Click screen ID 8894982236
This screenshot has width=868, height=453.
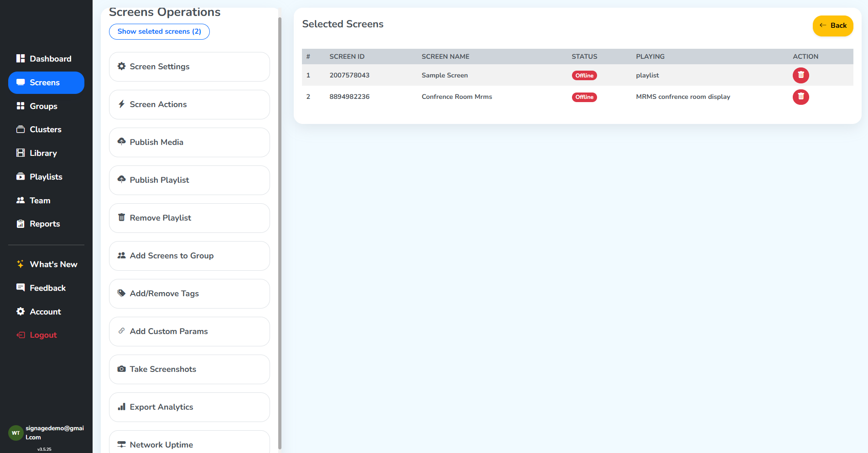click(x=349, y=97)
